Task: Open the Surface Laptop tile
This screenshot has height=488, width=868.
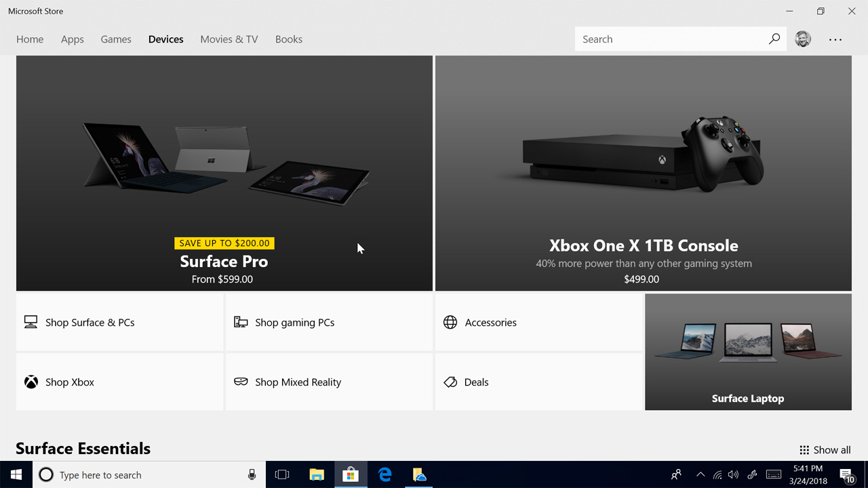Action: pos(748,352)
